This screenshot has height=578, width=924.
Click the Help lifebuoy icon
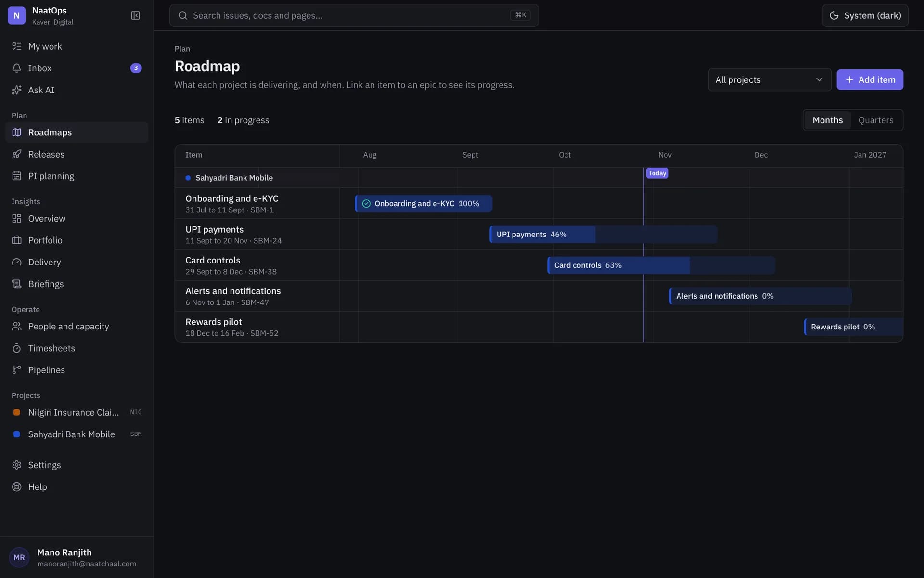[17, 487]
